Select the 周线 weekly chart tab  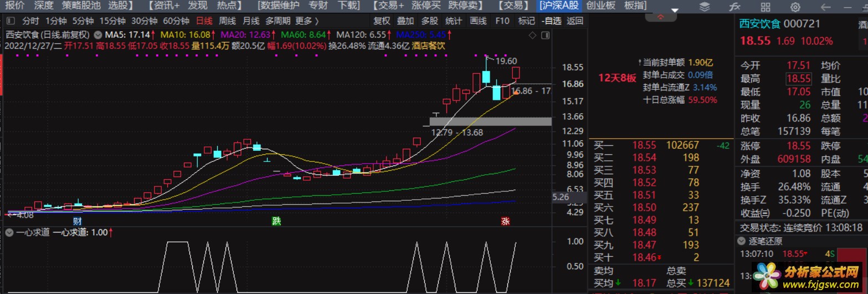tap(227, 21)
